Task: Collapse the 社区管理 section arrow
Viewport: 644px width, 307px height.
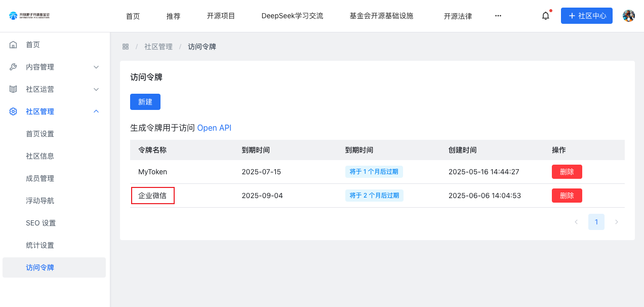Action: pos(96,111)
